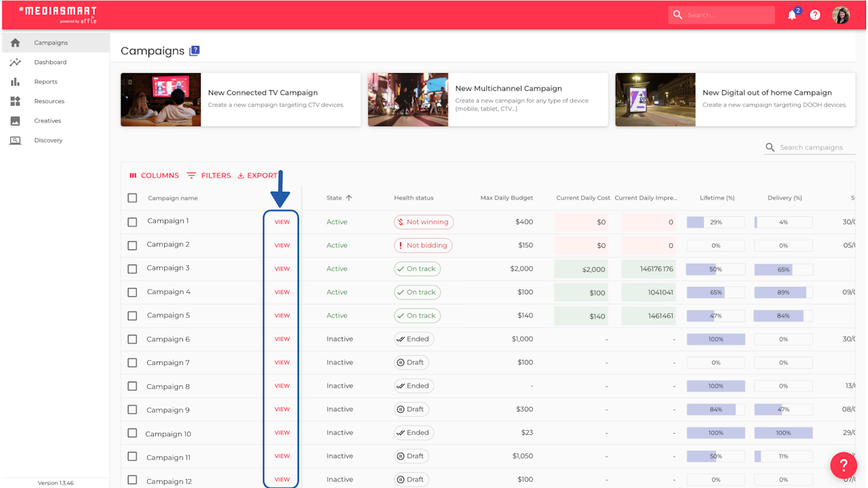Open New Digital out of home Campaign card
Viewport: 868px width, 488px height.
(735, 100)
